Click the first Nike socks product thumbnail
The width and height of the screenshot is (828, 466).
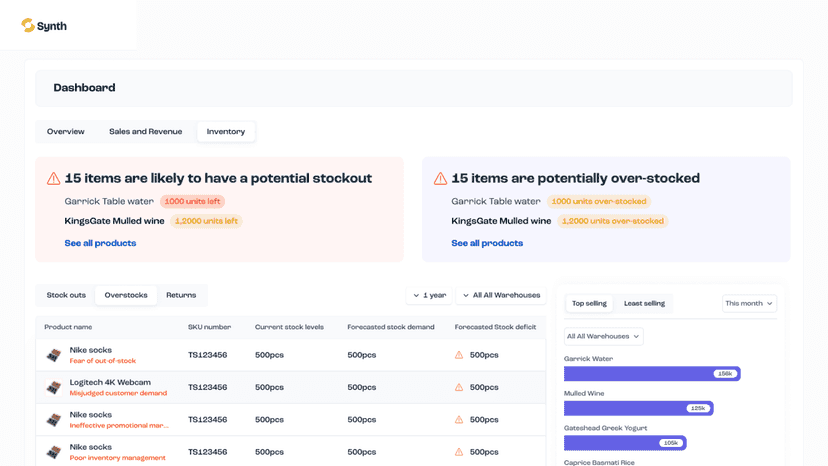click(x=53, y=355)
